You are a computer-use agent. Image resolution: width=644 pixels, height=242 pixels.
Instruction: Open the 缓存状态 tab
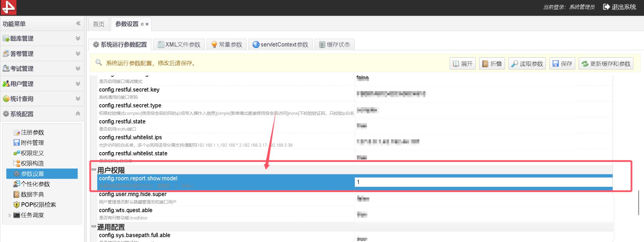click(334, 45)
